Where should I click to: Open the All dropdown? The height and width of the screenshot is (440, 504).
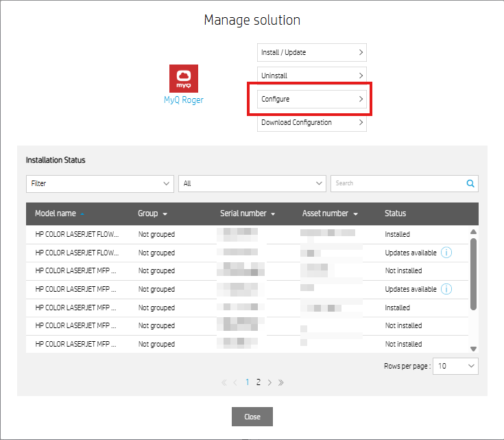[x=252, y=183]
